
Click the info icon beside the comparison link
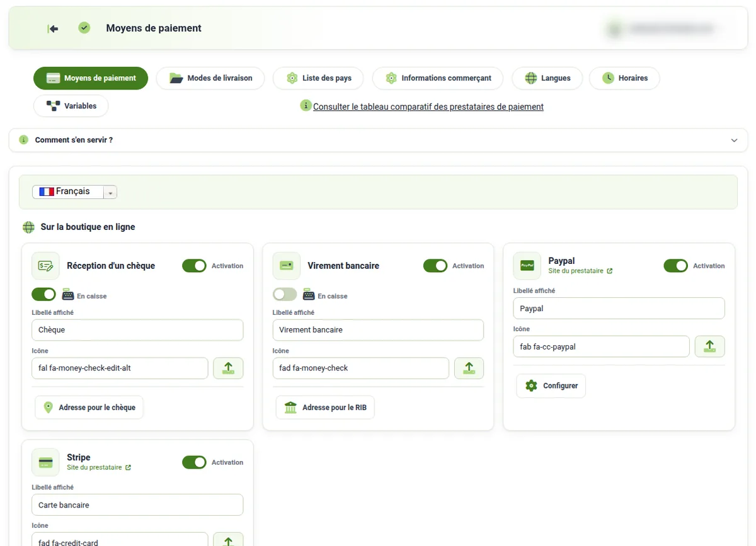tap(306, 105)
